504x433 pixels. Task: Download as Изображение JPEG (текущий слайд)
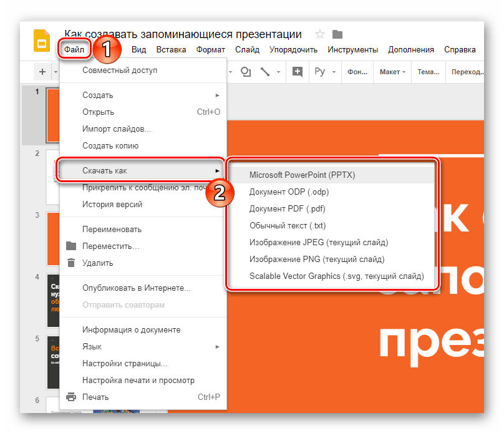pyautogui.click(x=332, y=242)
